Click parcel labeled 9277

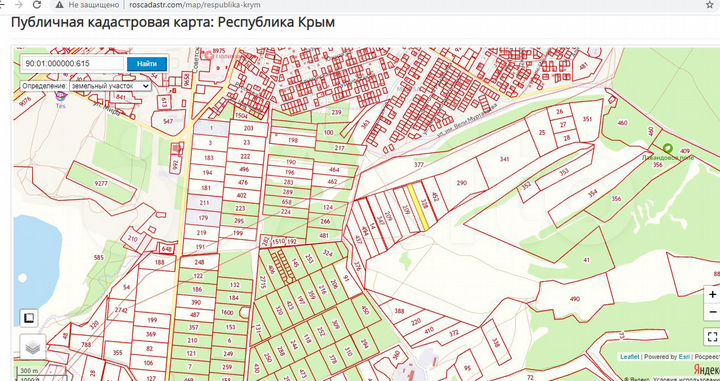[x=101, y=183]
